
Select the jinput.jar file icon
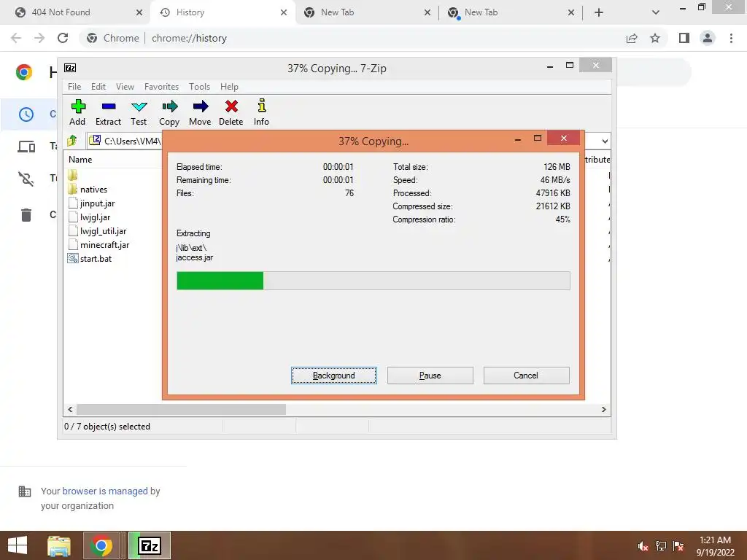[73, 203]
